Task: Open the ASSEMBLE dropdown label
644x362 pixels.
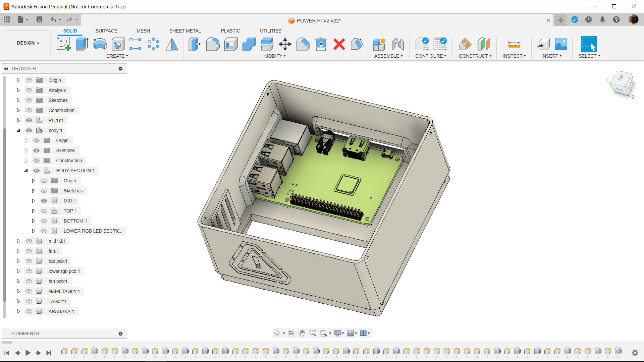Action: tap(388, 56)
